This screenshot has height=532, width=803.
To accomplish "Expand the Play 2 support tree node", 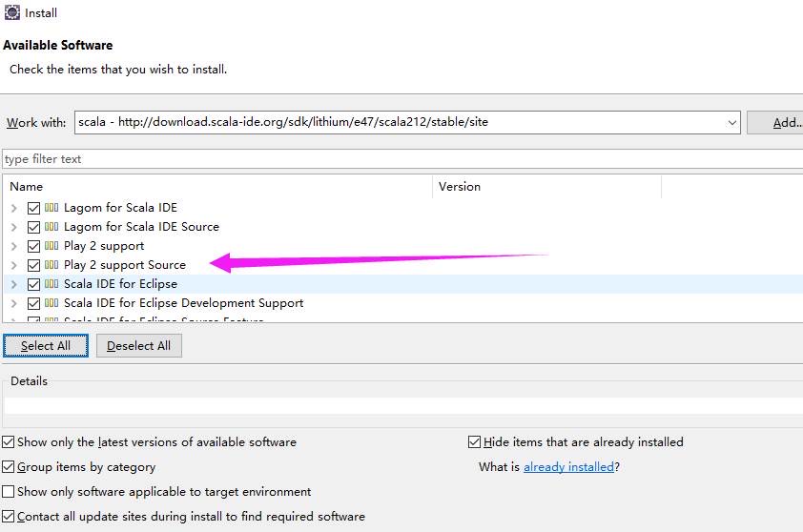I will (x=13, y=246).
